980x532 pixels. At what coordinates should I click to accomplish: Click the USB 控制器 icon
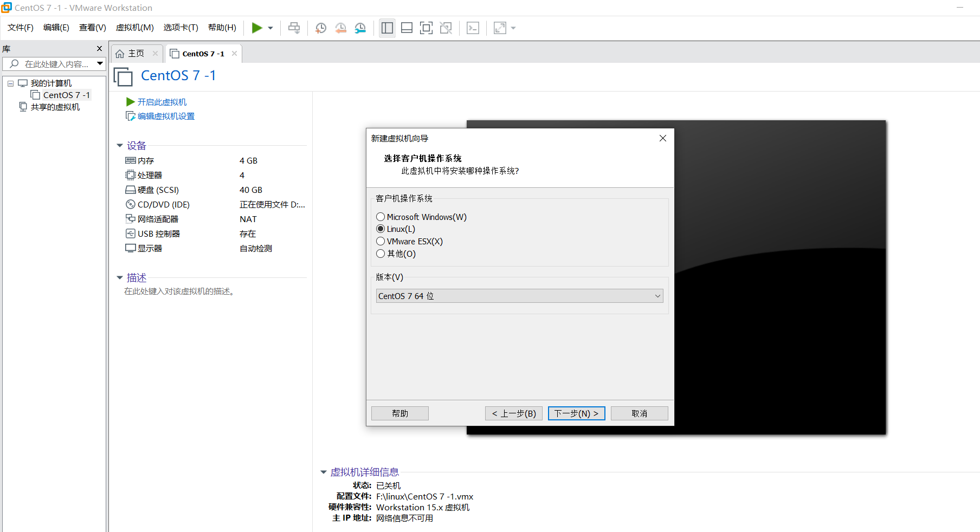130,233
